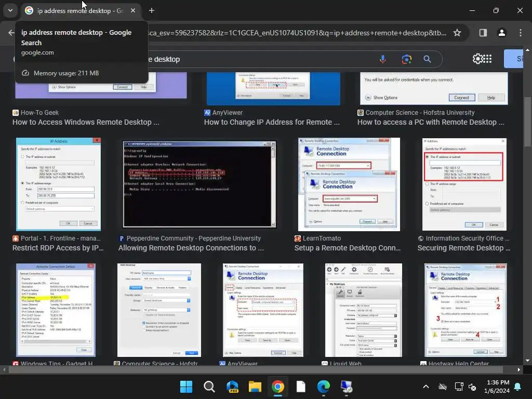The image size is (532, 399).
Task: Search by image with Google Lens
Action: click(x=406, y=59)
